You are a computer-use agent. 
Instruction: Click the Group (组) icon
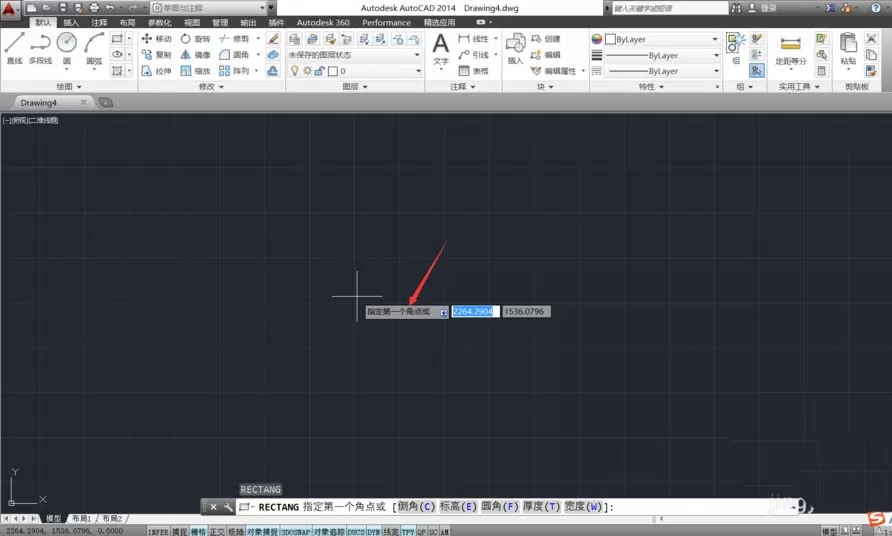(736, 48)
